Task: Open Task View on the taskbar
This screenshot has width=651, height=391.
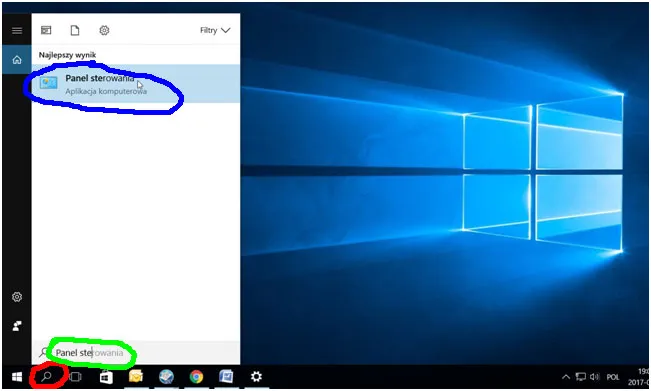Action: coord(76,377)
